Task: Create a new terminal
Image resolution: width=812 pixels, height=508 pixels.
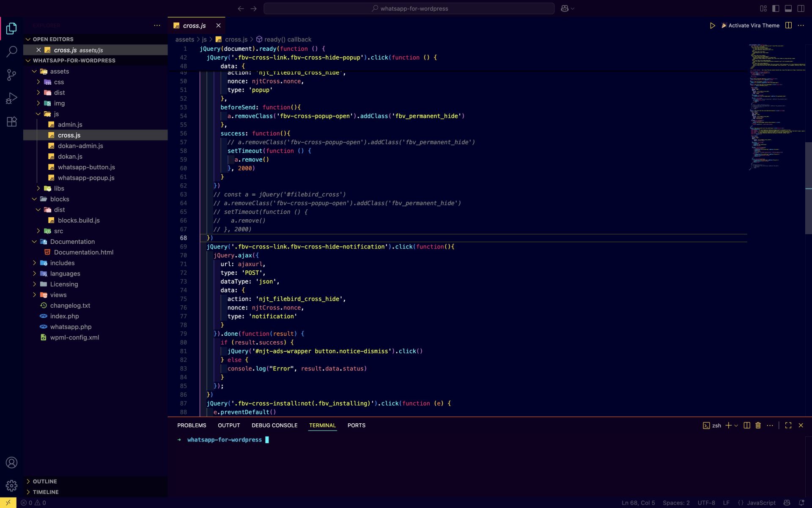Action: coord(728,425)
